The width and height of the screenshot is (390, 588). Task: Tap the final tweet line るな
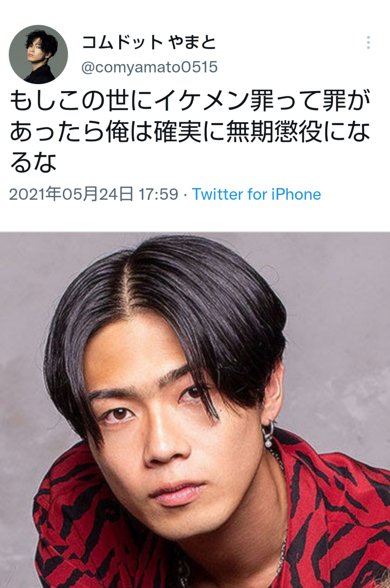point(33,163)
